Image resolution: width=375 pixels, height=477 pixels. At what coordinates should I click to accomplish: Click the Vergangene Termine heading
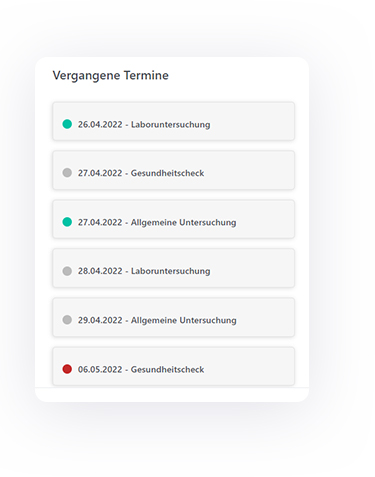click(111, 76)
